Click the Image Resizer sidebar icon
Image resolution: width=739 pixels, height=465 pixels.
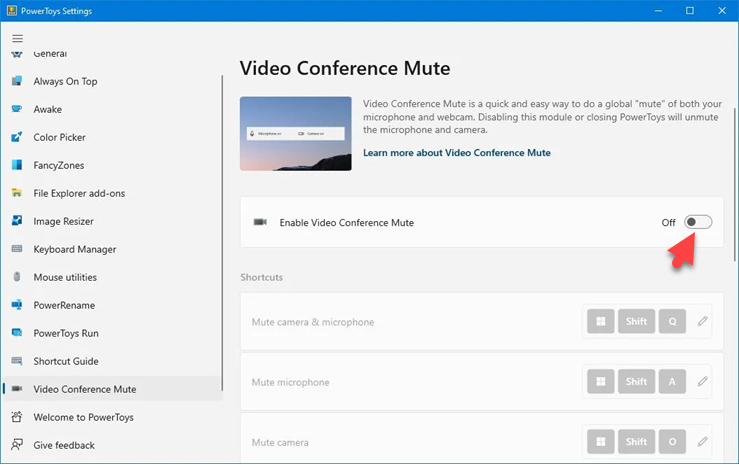(17, 221)
